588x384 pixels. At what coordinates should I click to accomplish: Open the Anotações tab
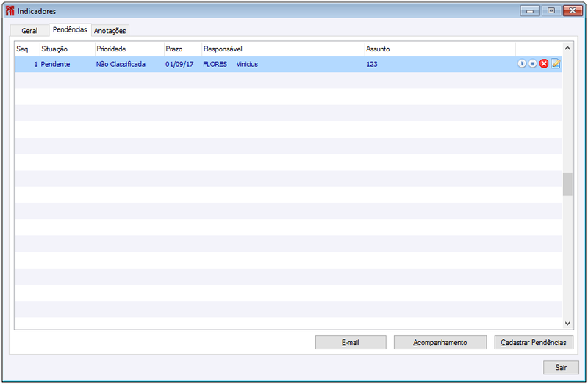(110, 31)
